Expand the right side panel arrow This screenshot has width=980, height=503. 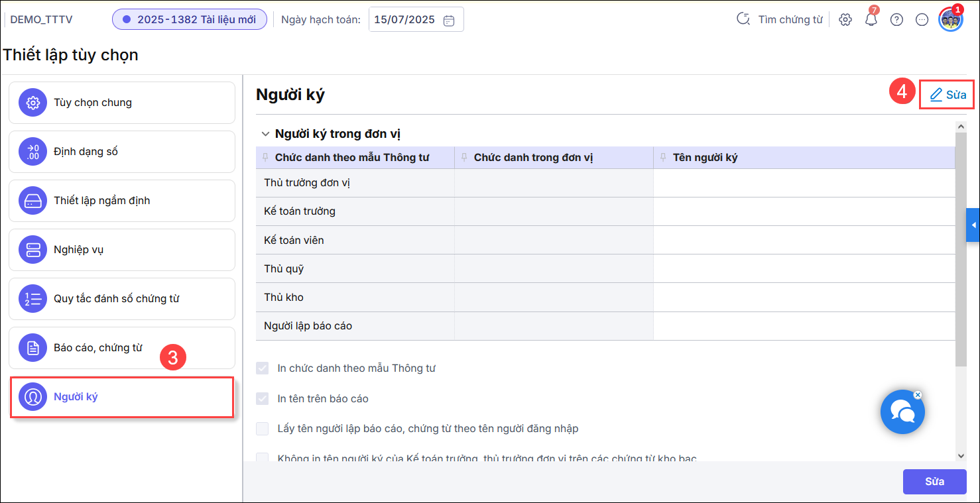973,225
